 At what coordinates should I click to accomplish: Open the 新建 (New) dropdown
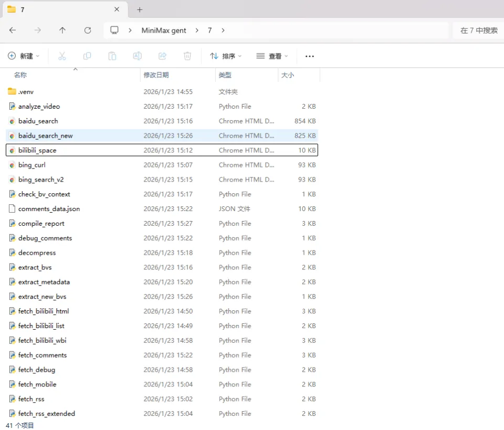(x=24, y=56)
